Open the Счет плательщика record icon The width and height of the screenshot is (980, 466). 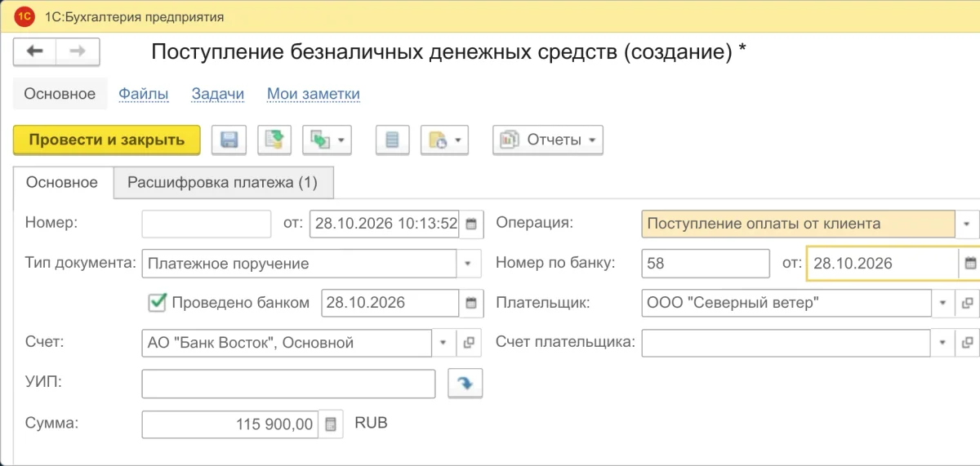pos(967,343)
